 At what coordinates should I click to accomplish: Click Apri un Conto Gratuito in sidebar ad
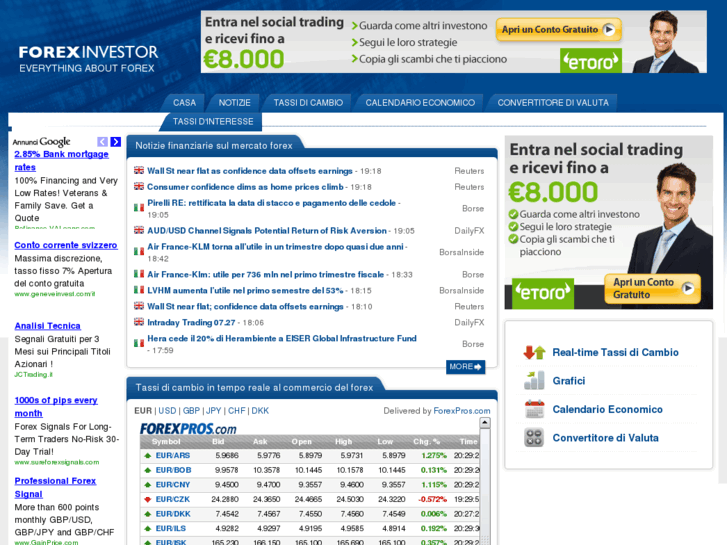click(652, 289)
